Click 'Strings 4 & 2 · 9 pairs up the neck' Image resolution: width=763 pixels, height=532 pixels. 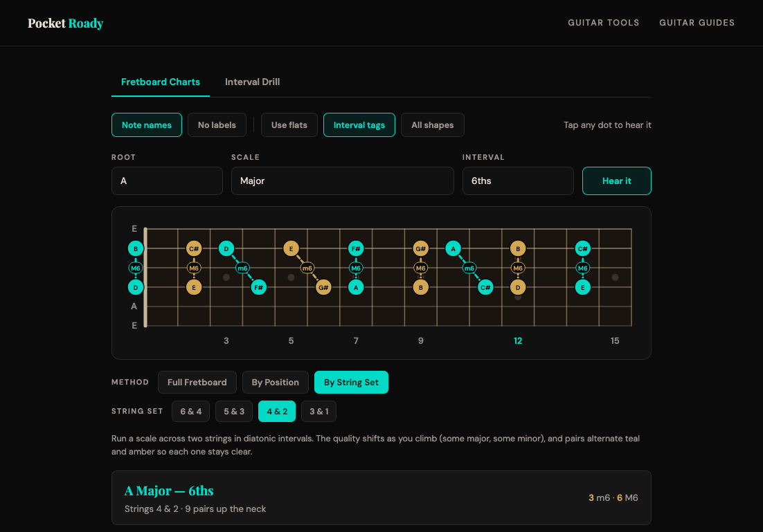click(x=195, y=509)
